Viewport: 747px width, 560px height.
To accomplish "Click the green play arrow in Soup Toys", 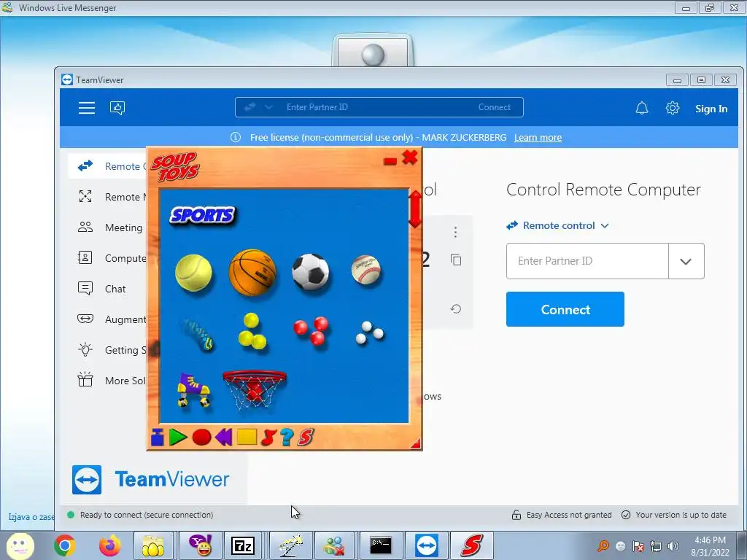I will (178, 437).
